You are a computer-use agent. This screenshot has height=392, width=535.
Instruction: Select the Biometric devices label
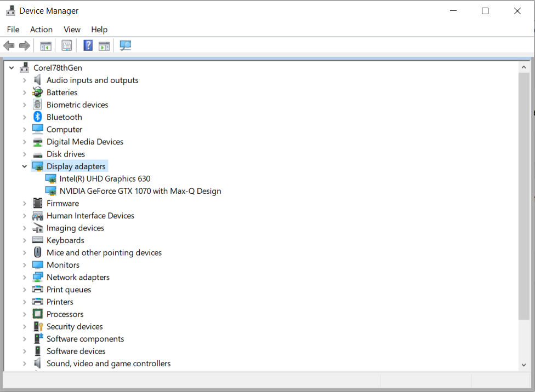(x=77, y=105)
